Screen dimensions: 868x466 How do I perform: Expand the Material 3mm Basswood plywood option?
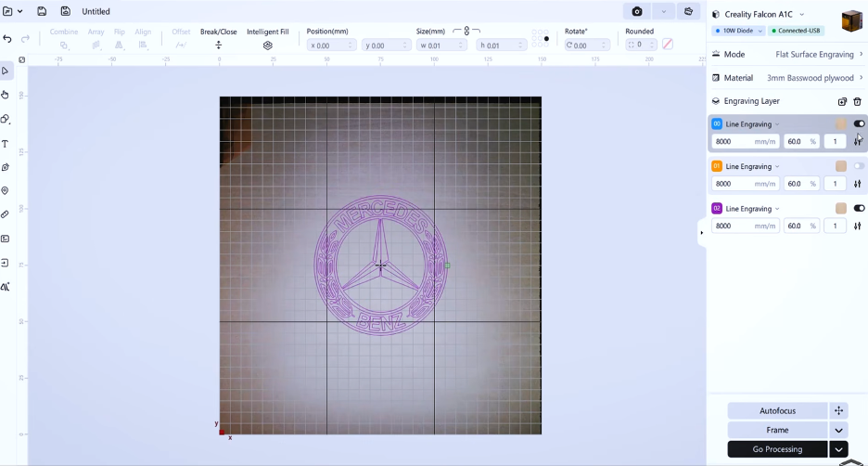coord(787,78)
